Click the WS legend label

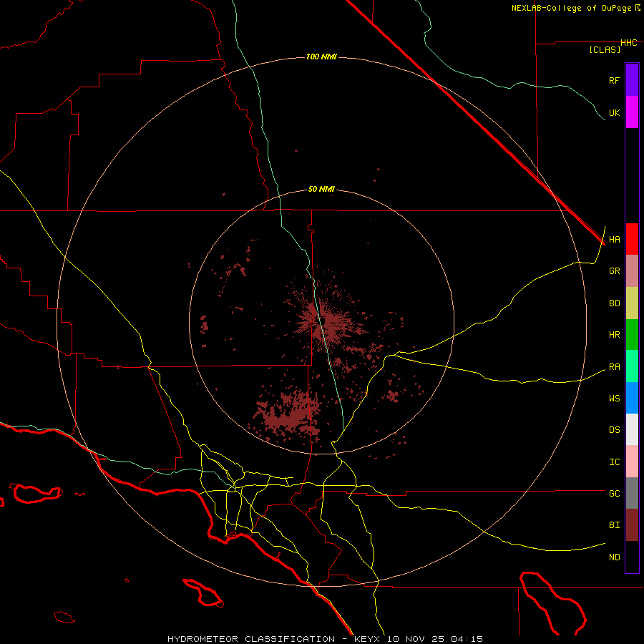pos(614,399)
